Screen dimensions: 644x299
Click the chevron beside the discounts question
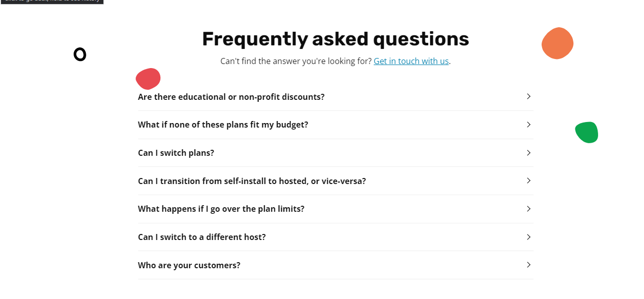(529, 96)
